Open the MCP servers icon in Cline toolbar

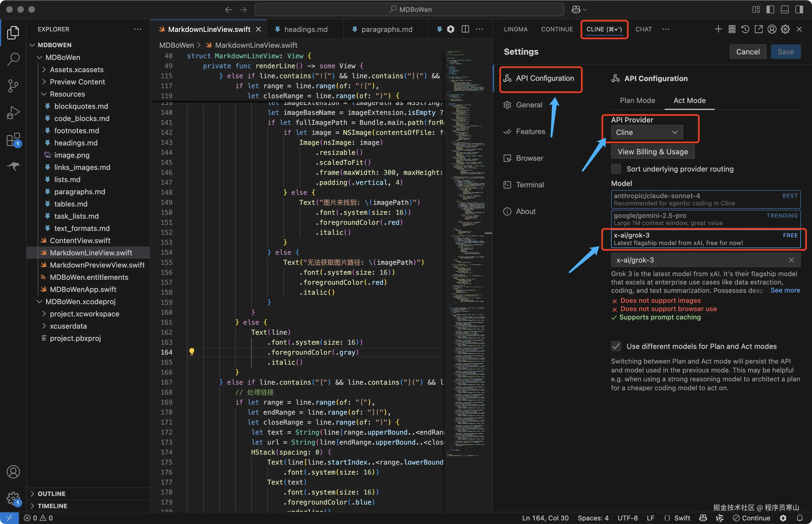(732, 29)
